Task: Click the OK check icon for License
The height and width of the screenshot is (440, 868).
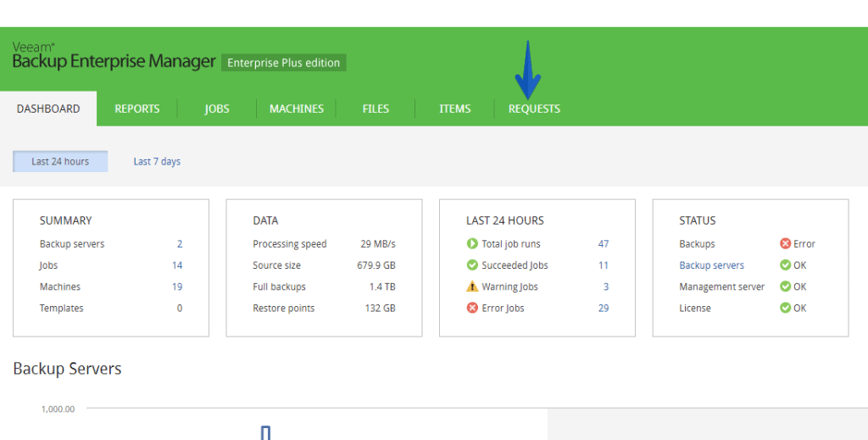Action: [785, 308]
